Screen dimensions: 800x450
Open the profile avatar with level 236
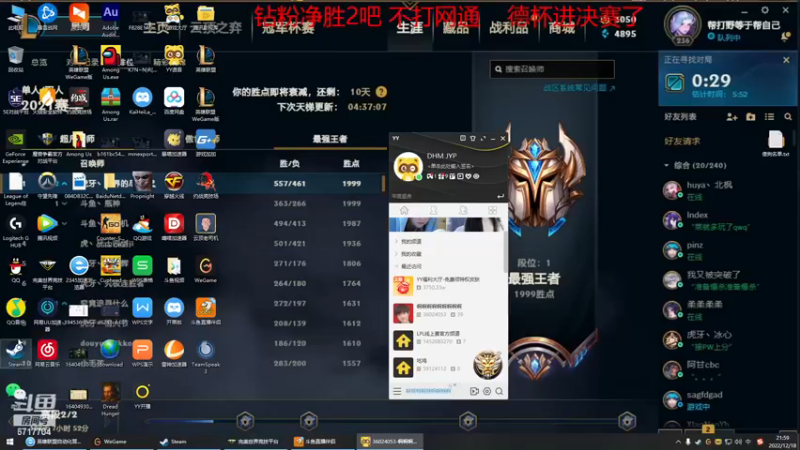coord(683,26)
